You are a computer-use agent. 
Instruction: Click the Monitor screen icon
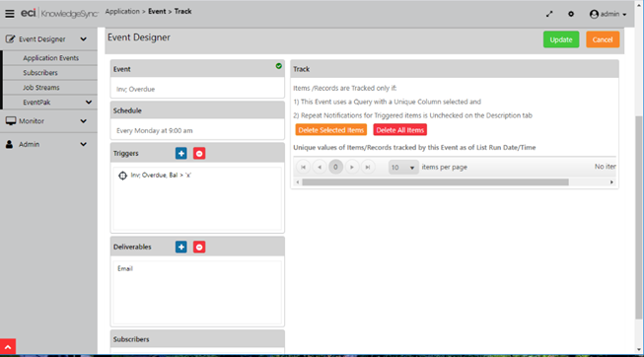point(10,120)
